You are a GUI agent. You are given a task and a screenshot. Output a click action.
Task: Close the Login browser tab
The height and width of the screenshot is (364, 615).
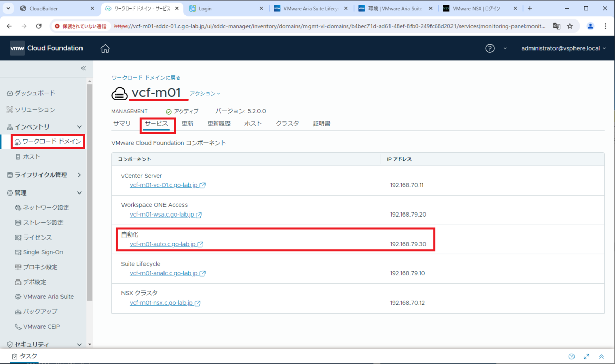pos(261,8)
